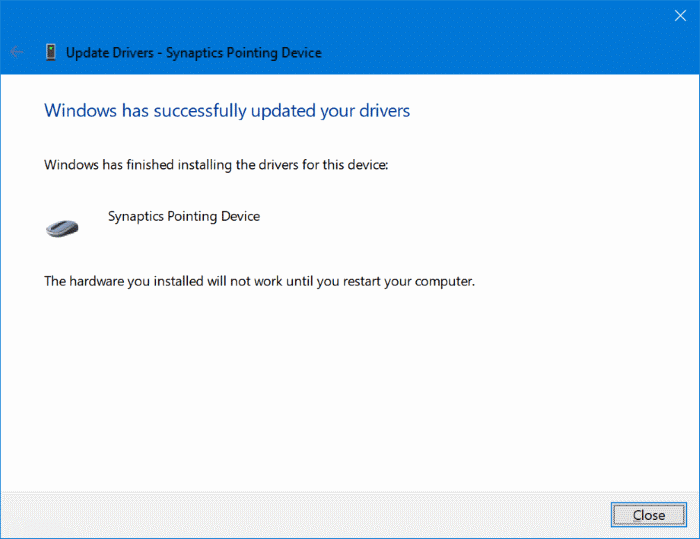Click the 'Update Drivers - Synaptics Pointing Device' title
The image size is (700, 539).
pyautogui.click(x=193, y=52)
